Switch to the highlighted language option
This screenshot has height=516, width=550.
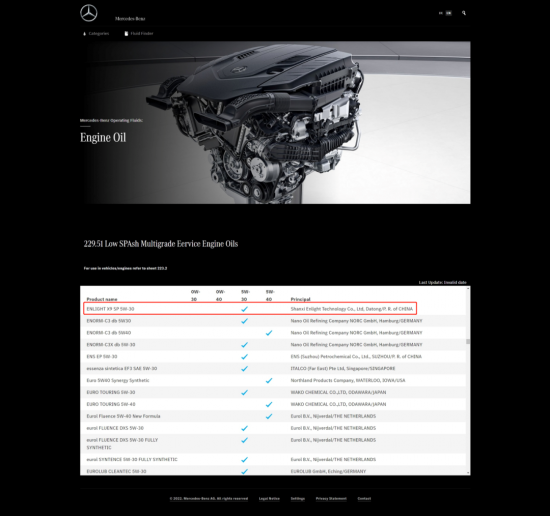[x=449, y=13]
